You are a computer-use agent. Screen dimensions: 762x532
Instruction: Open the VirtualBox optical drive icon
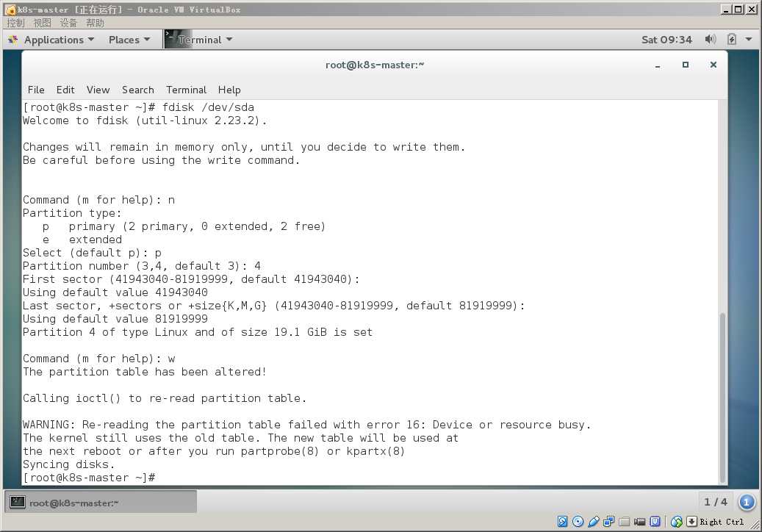[578, 521]
